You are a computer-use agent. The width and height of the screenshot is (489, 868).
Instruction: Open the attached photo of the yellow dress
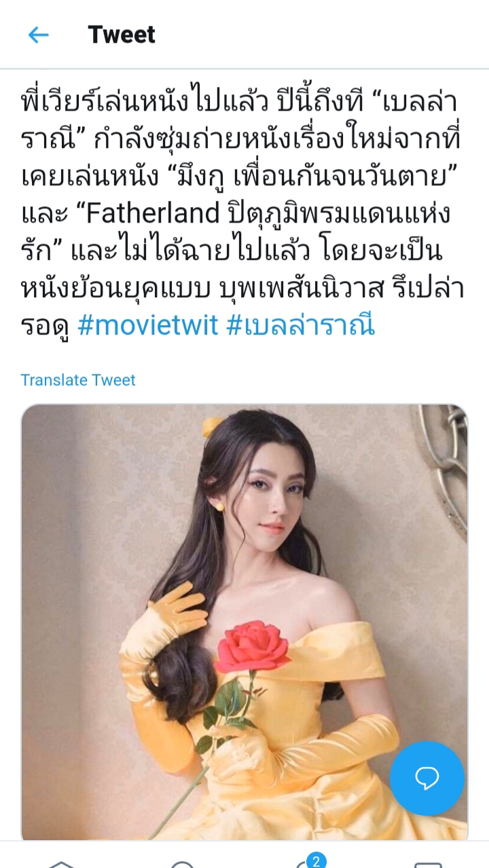(x=244, y=622)
